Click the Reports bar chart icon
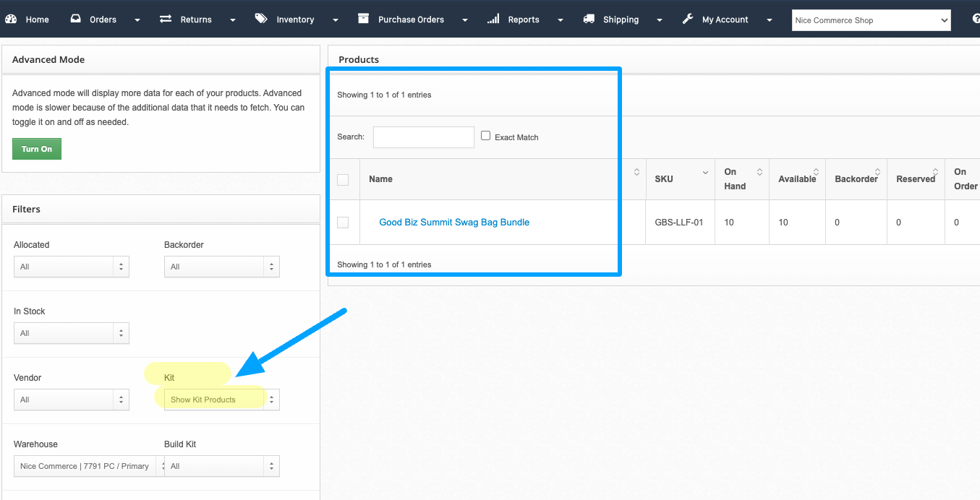 click(493, 19)
